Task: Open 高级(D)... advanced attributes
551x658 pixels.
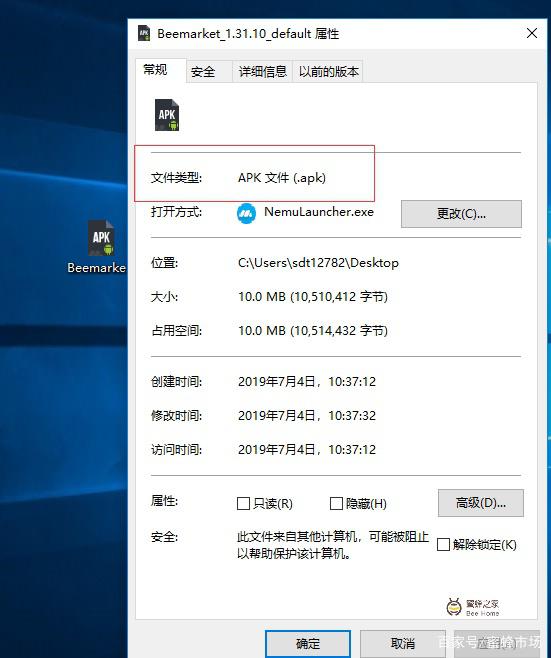Action: pos(480,503)
